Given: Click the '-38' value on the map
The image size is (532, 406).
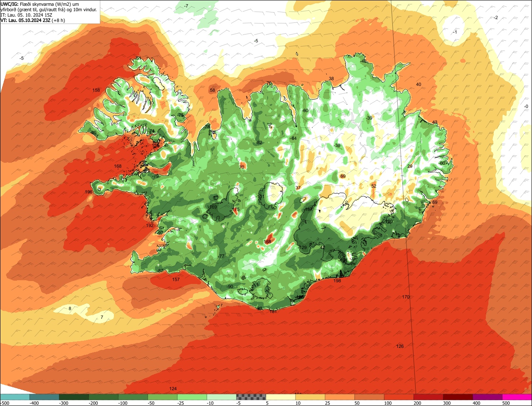Looking at the screenshot, I should pos(337,145).
